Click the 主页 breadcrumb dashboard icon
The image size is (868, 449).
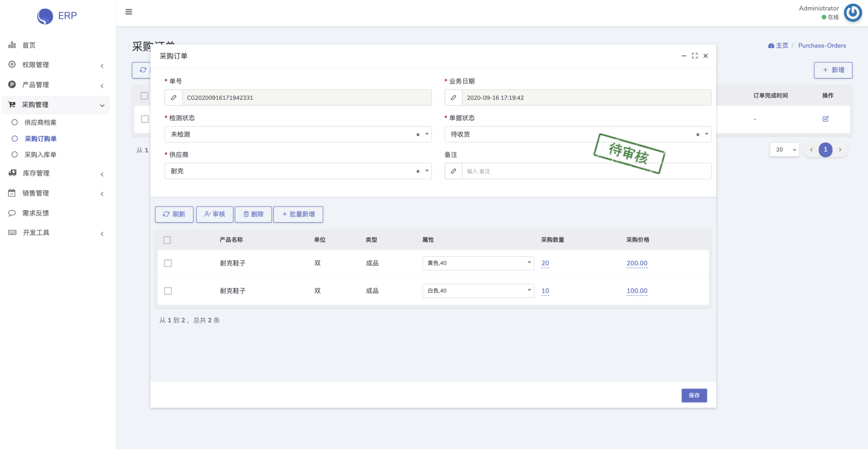pos(771,45)
